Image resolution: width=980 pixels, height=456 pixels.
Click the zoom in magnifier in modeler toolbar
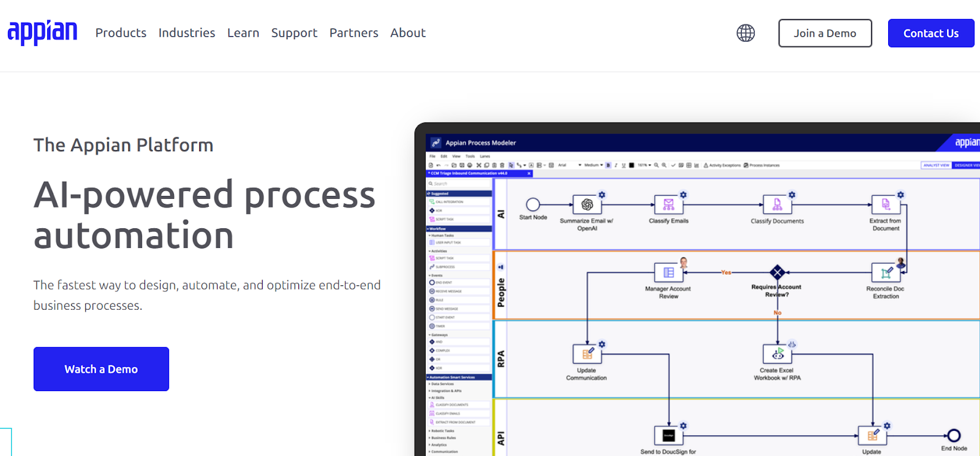coord(664,165)
